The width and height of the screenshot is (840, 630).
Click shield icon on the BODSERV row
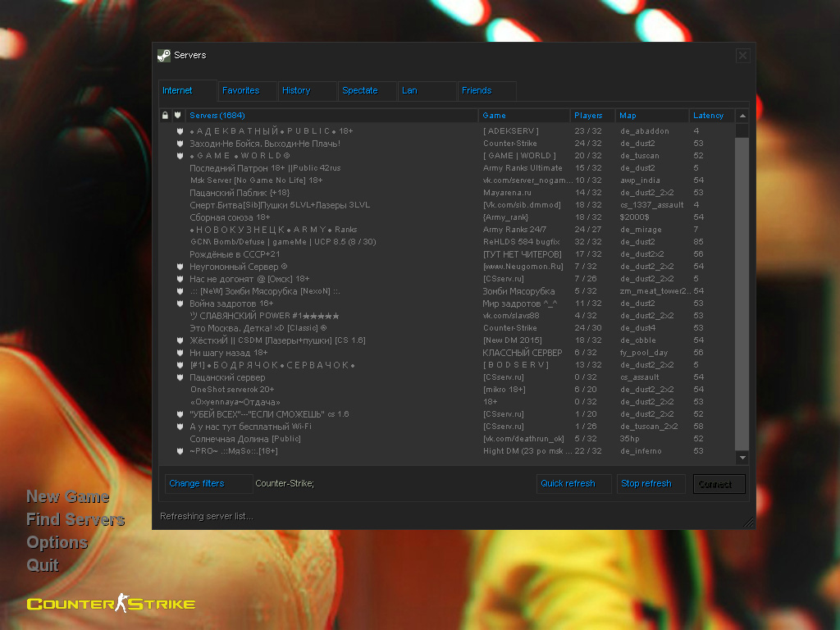pyautogui.click(x=180, y=365)
